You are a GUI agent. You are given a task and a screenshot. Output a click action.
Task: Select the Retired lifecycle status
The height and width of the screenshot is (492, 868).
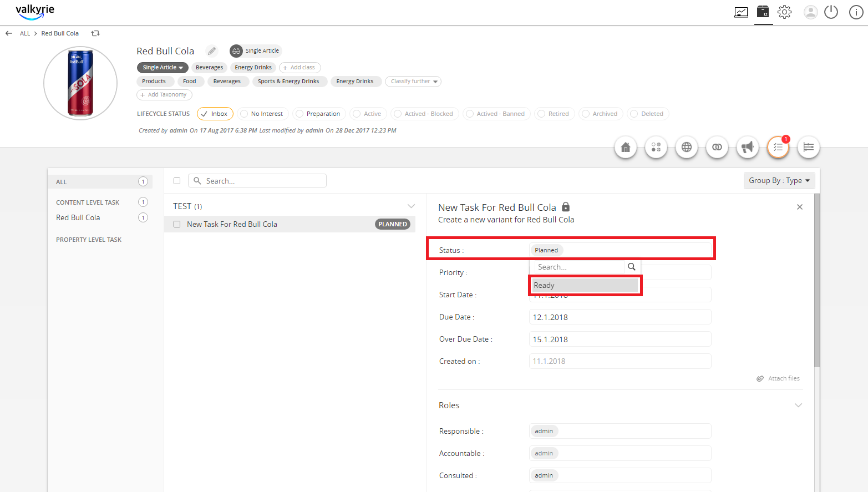555,114
